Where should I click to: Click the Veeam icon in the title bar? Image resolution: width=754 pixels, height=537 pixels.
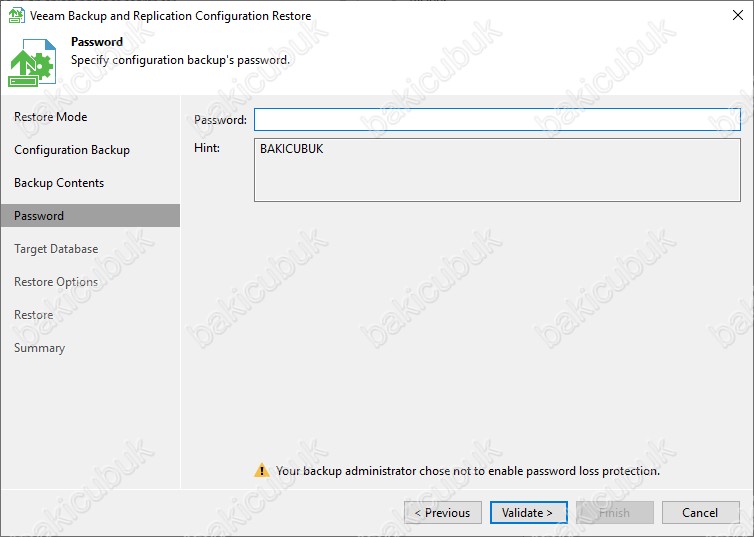(x=16, y=15)
